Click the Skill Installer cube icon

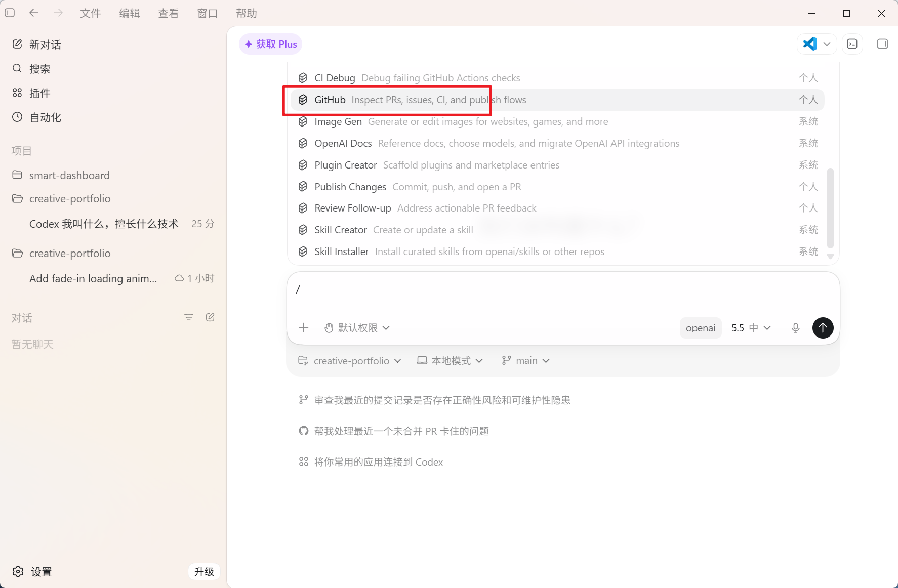(x=303, y=251)
